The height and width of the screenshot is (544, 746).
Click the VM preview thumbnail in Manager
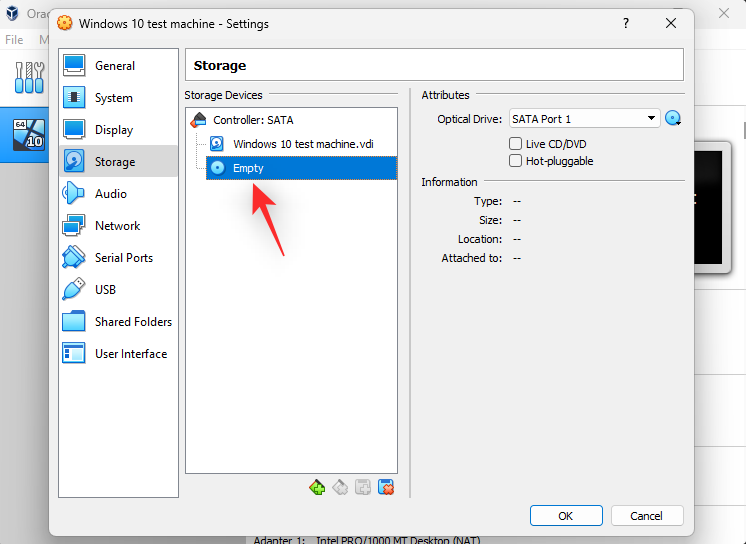point(712,208)
